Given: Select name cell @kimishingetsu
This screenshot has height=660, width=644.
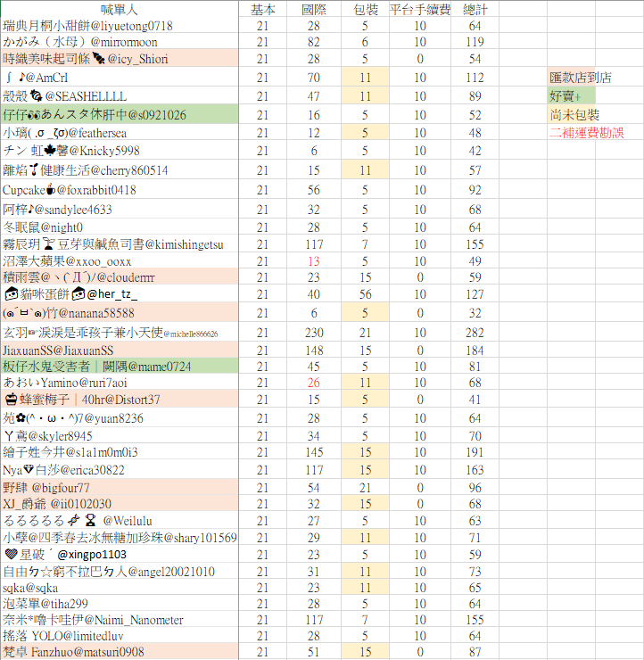Looking at the screenshot, I should pos(120,244).
